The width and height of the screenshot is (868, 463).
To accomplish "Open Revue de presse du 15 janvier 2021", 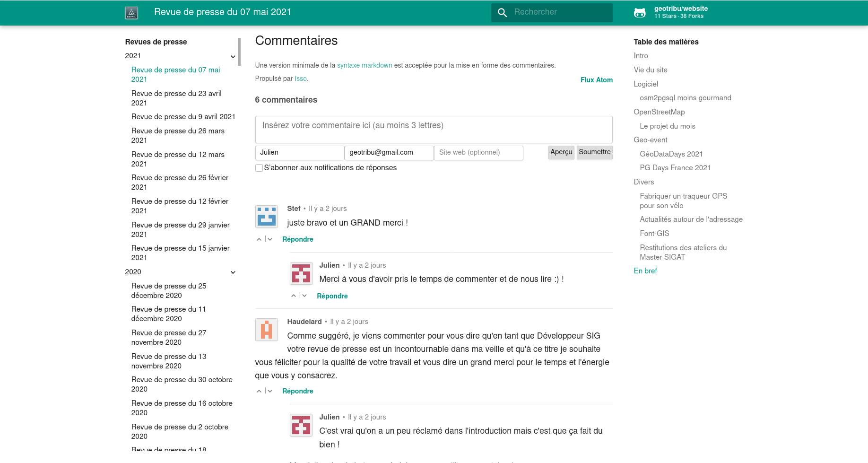I will tap(181, 253).
